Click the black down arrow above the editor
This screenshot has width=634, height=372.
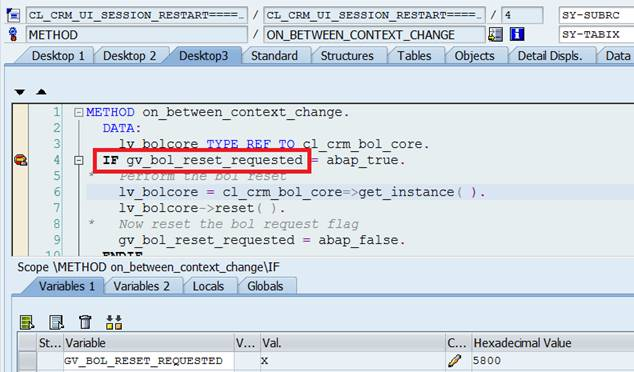pyautogui.click(x=19, y=92)
